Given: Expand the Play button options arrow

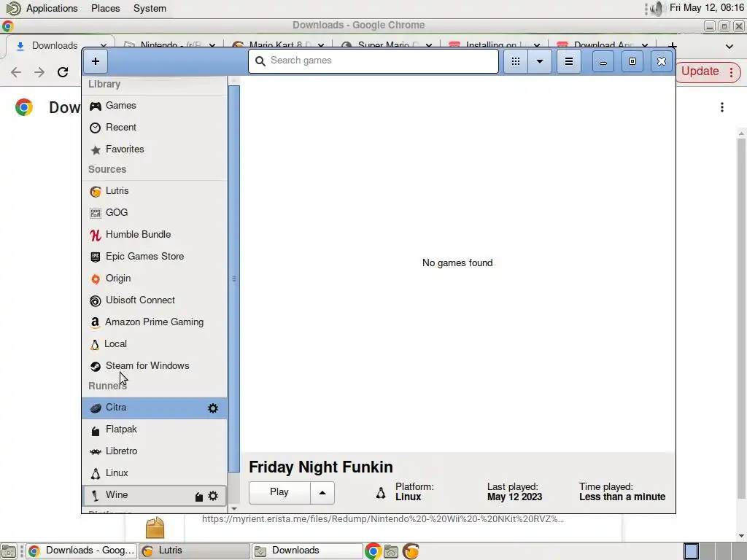Looking at the screenshot, I should point(322,492).
